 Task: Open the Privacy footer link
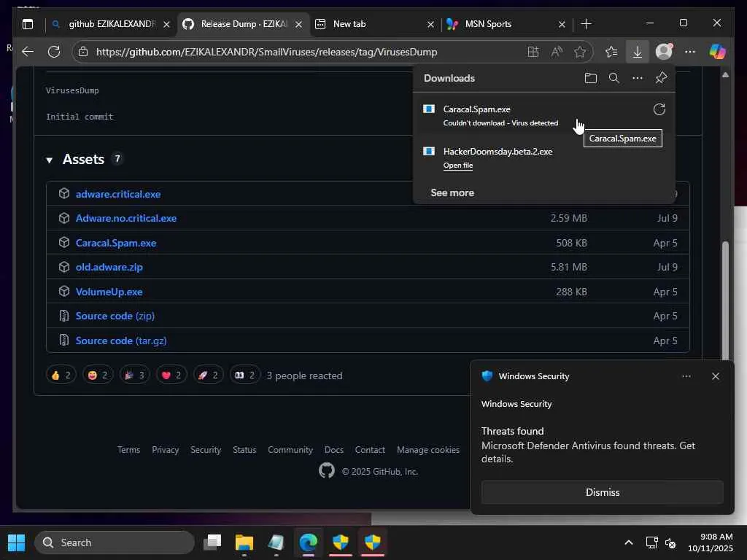point(166,449)
